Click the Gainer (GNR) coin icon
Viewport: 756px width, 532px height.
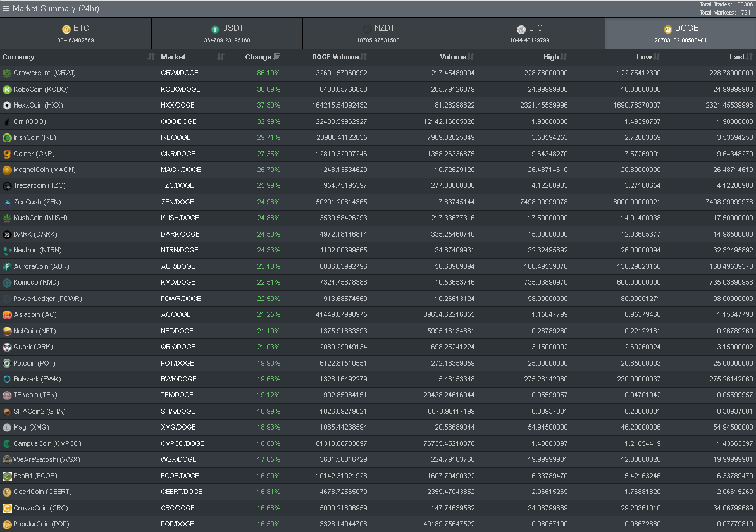7,154
